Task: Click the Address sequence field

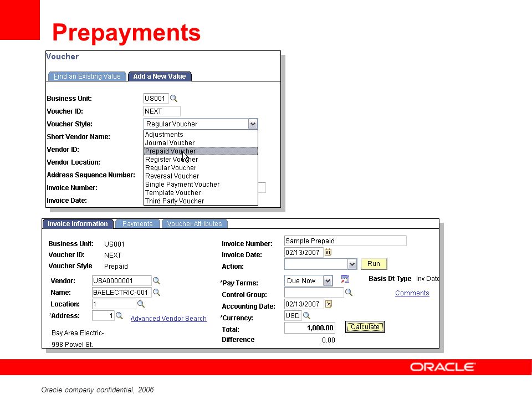Action: coord(103,315)
